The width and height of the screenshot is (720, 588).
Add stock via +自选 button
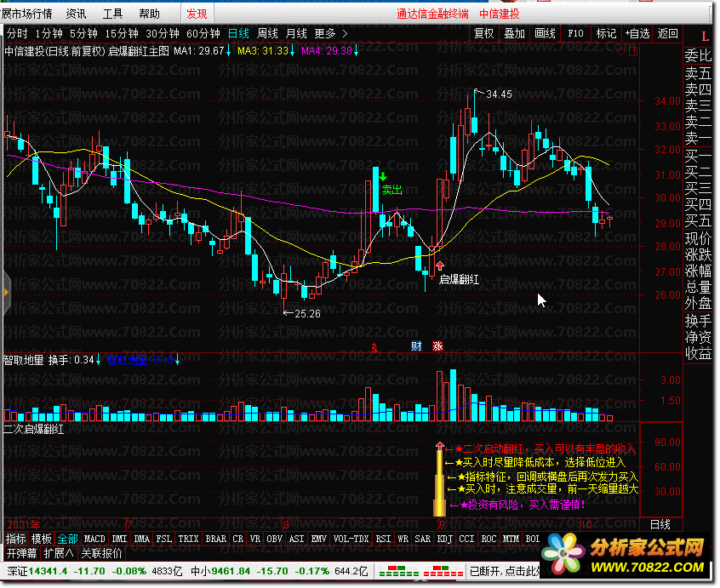[637, 33]
